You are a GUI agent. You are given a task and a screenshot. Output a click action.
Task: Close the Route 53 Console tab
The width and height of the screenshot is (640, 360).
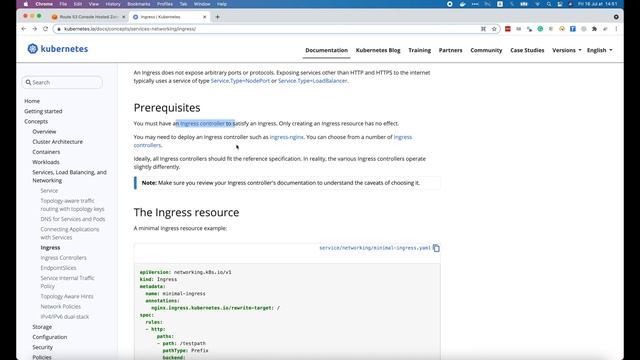124,17
